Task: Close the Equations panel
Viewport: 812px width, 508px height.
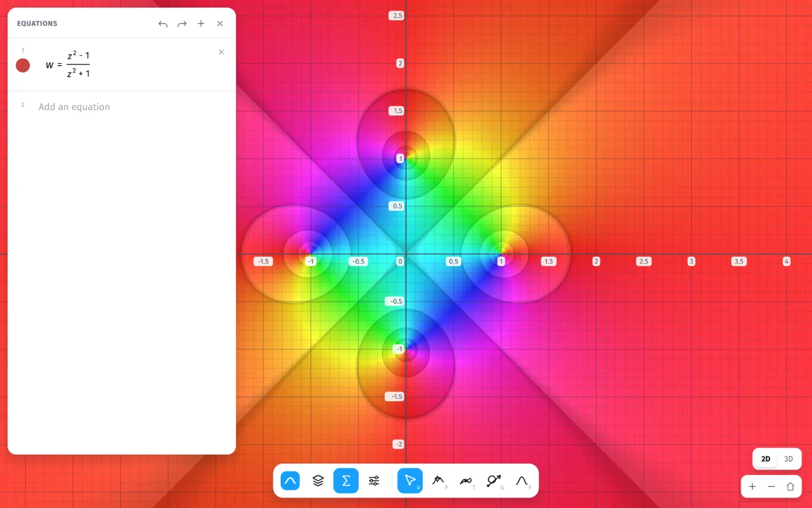Action: [x=220, y=24]
